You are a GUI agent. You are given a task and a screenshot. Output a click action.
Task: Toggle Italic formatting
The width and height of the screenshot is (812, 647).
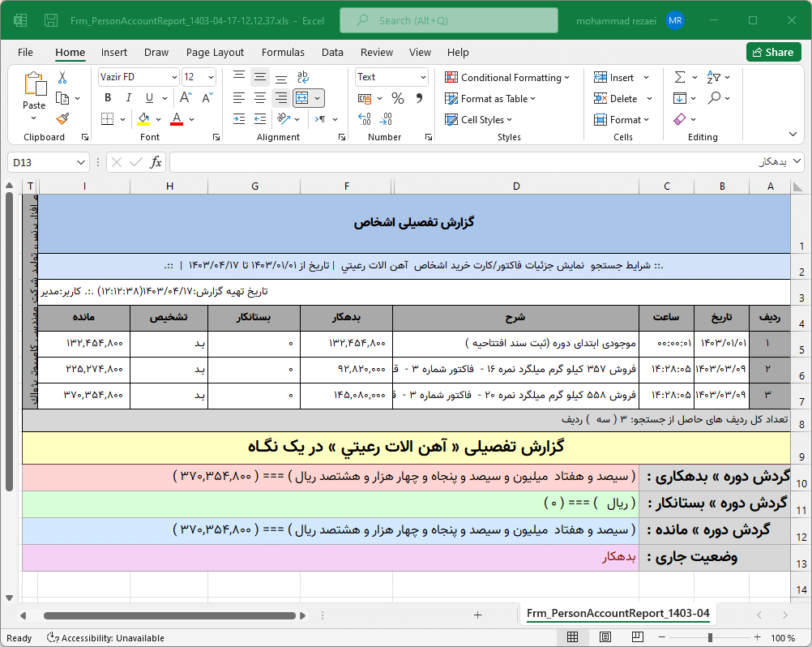[x=128, y=98]
